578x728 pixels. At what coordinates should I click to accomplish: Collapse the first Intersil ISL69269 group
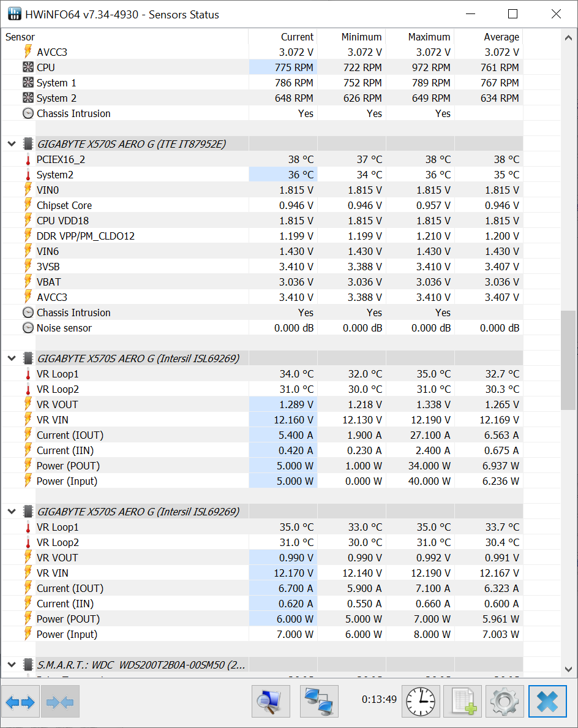pyautogui.click(x=12, y=358)
